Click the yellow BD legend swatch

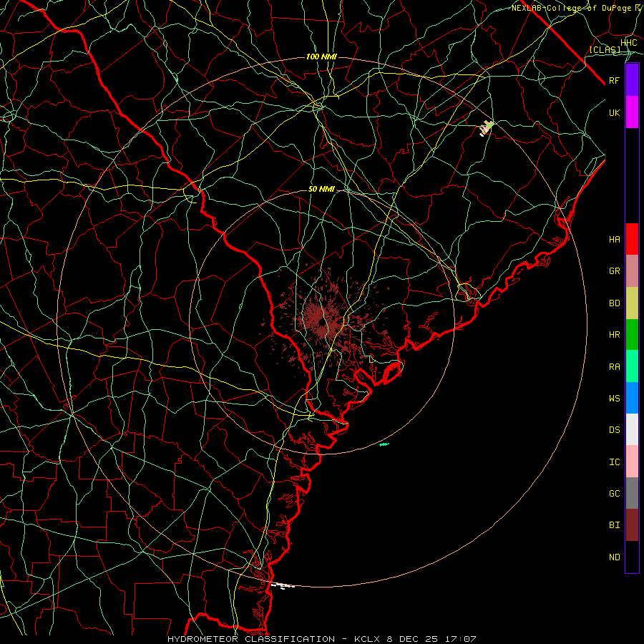(x=632, y=303)
